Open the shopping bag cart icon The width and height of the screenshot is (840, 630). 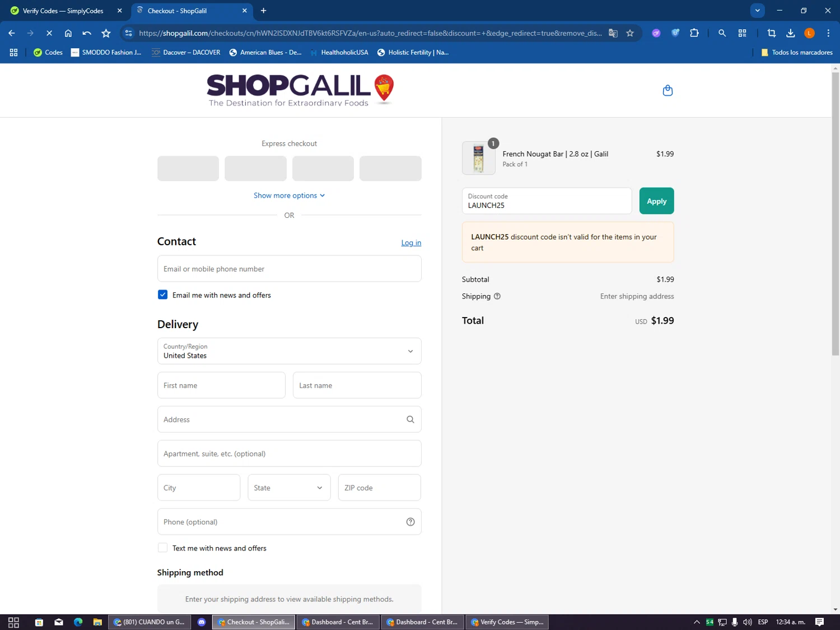tap(668, 90)
